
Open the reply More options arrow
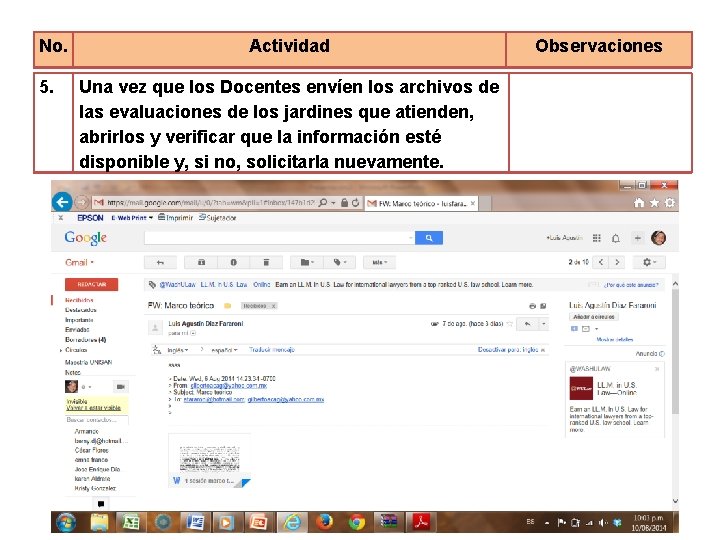544,324
